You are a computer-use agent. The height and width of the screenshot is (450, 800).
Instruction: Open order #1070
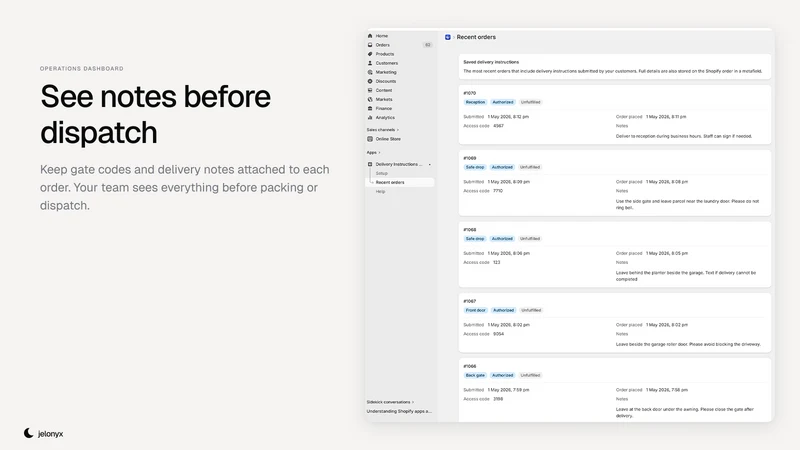[x=469, y=93]
